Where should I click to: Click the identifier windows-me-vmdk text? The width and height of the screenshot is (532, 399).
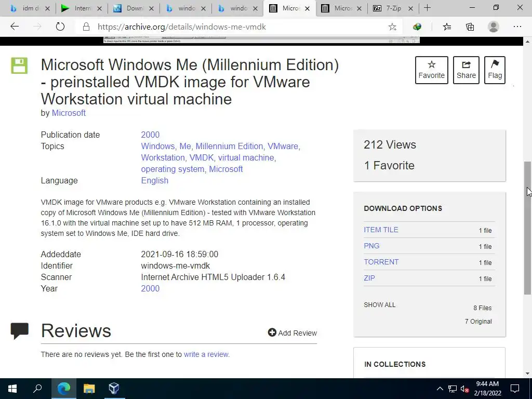pos(176,265)
